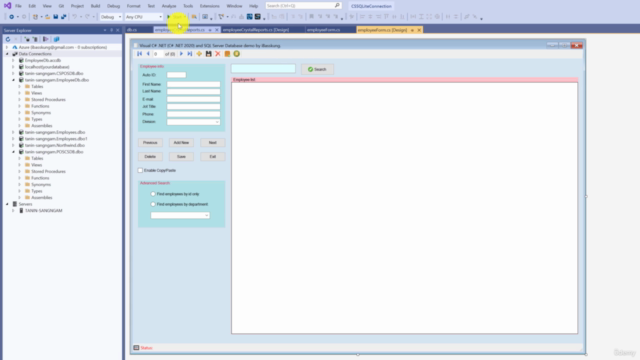Click the Previous button
640x360 pixels.
click(x=150, y=142)
